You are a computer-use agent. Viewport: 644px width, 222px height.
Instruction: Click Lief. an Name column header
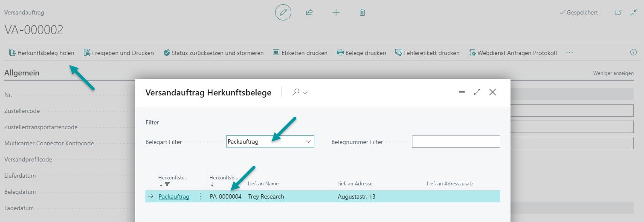point(263,184)
